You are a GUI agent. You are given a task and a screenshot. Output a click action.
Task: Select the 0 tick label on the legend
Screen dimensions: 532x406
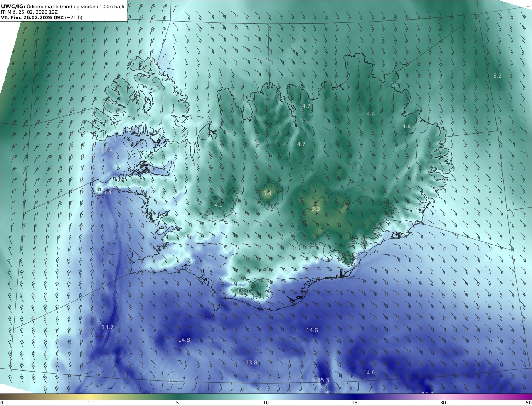point(2,403)
